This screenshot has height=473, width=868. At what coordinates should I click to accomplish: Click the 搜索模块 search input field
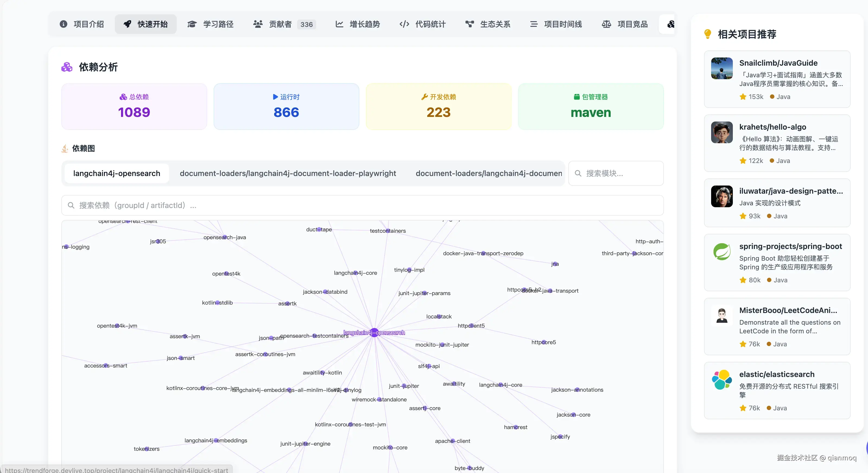[616, 173]
